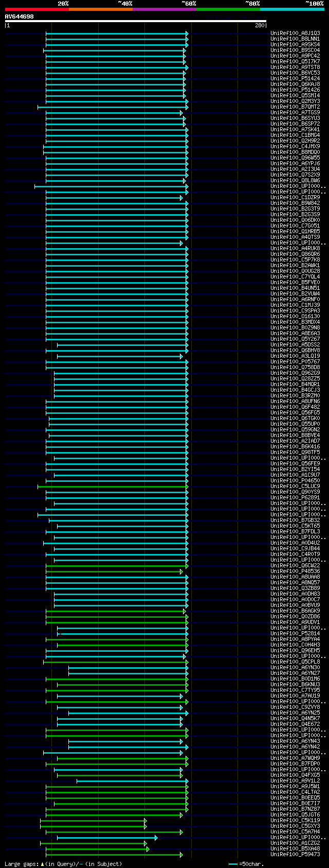Select label UniRef100_A8UFN6
The height and width of the screenshot is (868, 329).
(x=295, y=402)
